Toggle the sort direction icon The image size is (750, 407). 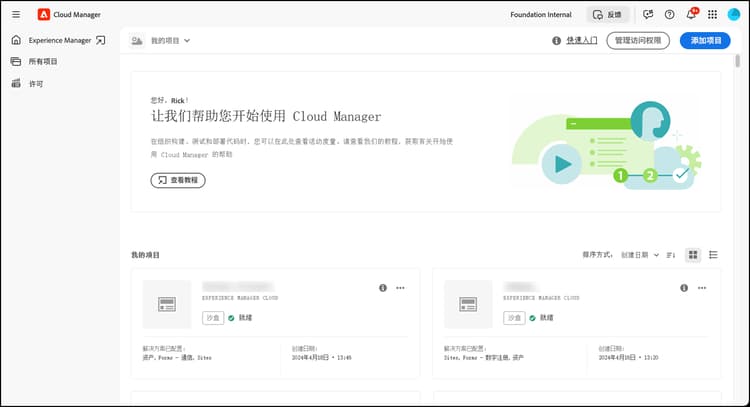[671, 255]
